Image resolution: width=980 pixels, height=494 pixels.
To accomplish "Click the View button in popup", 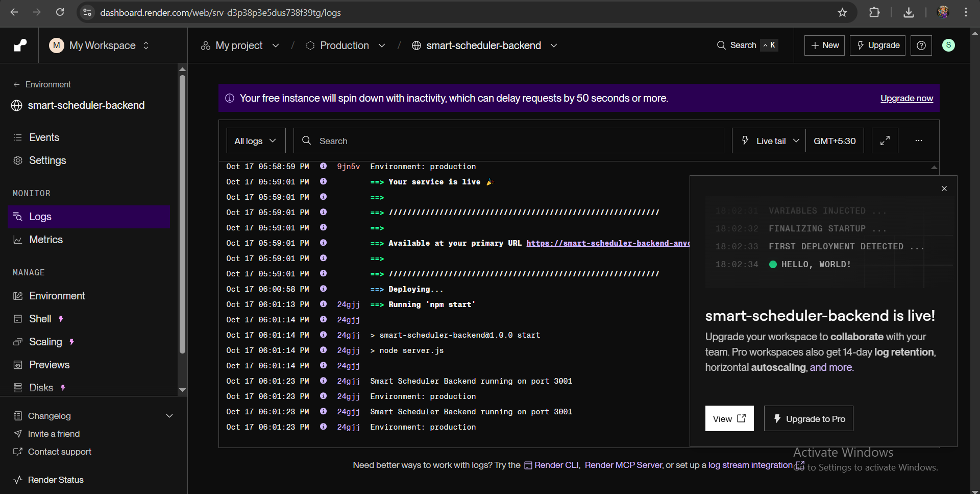I will click(x=729, y=418).
